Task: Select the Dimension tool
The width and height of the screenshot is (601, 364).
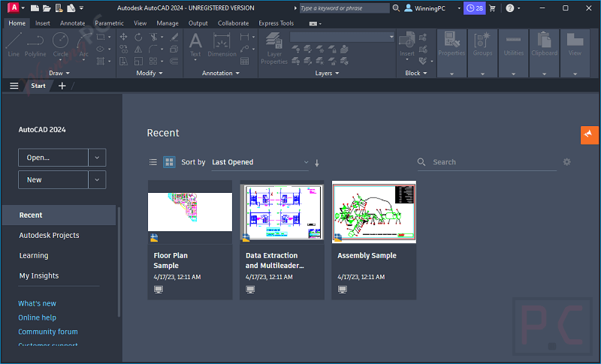Action: point(222,45)
